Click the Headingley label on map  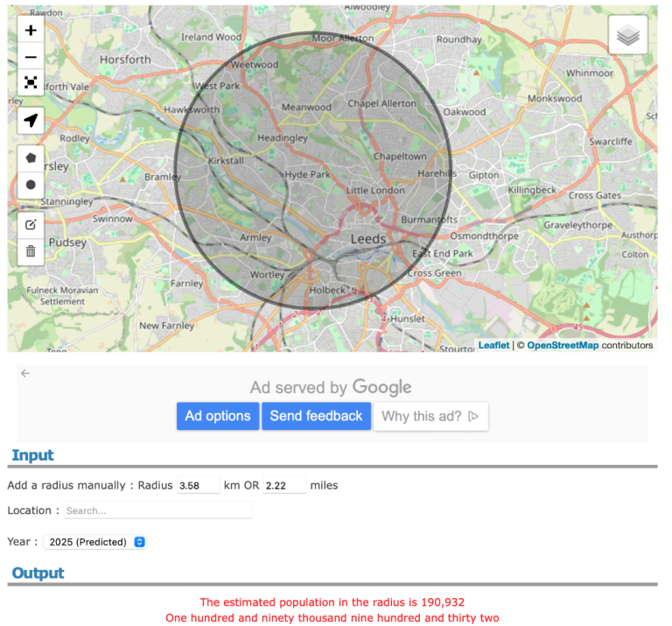pos(283,138)
